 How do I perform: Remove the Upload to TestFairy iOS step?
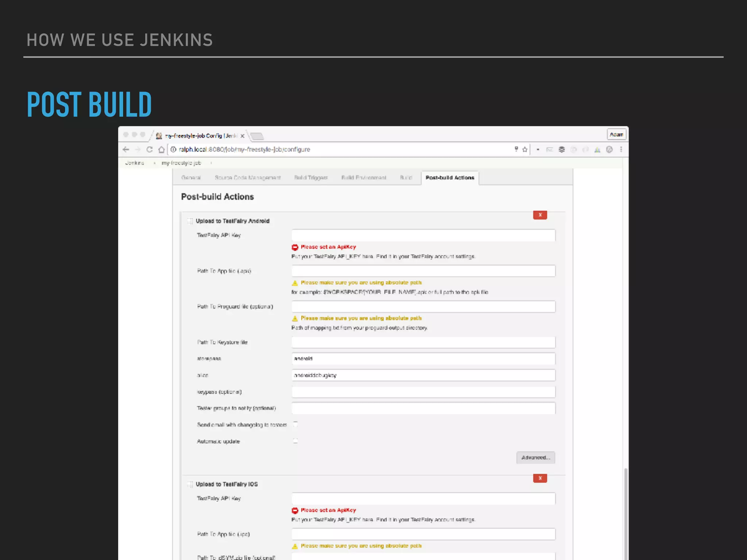click(540, 478)
